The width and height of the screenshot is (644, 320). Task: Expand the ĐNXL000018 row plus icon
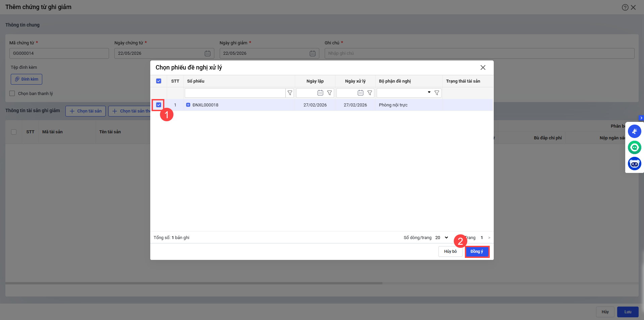[188, 105]
